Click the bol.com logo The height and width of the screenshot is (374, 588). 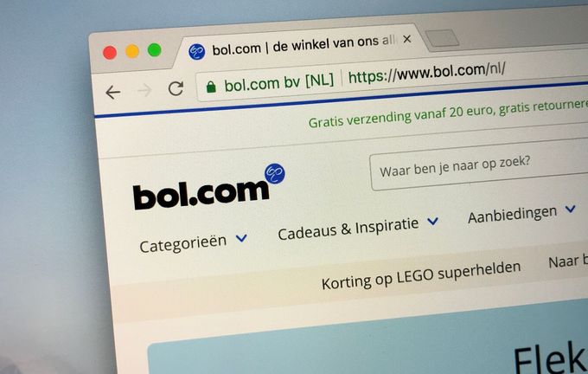209,188
